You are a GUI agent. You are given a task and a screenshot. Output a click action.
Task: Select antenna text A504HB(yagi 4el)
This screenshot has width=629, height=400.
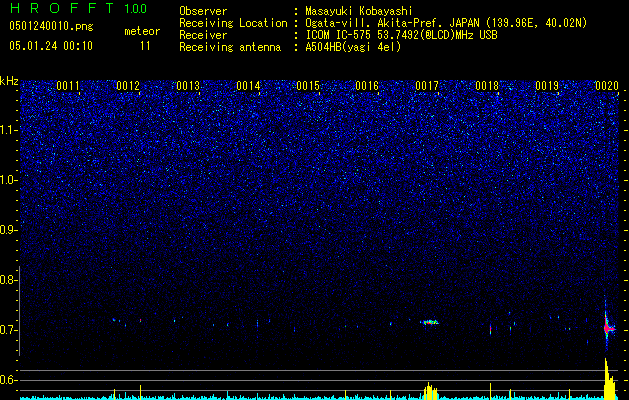click(x=353, y=47)
